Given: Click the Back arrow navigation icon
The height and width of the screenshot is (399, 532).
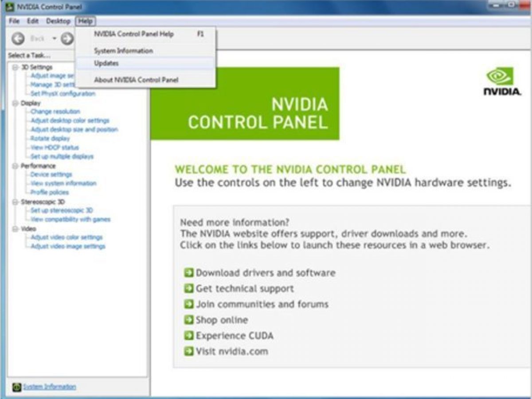Looking at the screenshot, I should 18,39.
